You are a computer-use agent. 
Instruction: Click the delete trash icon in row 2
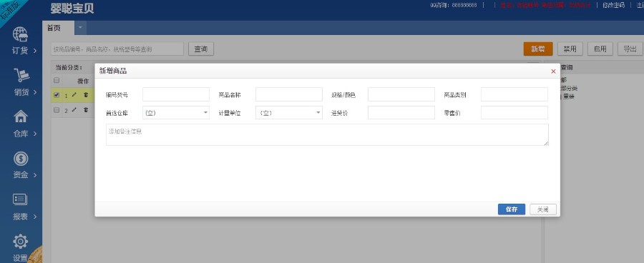(86, 110)
